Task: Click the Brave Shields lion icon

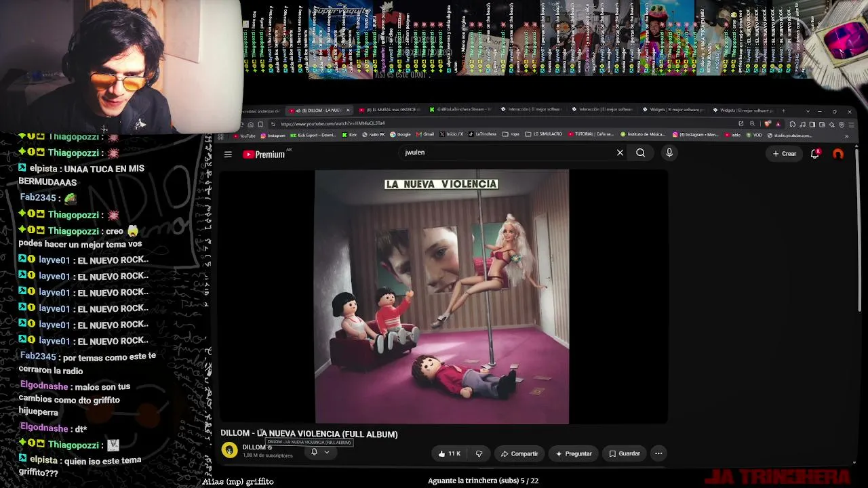Action: pyautogui.click(x=768, y=124)
